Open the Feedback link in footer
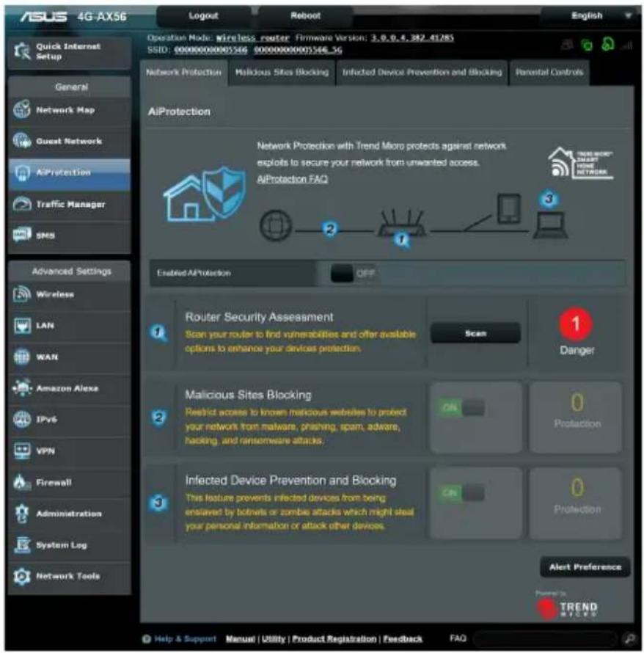 pos(402,639)
